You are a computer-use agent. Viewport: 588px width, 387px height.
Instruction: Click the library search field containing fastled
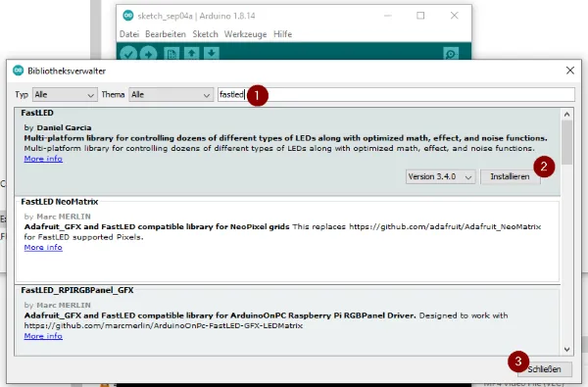coord(396,94)
